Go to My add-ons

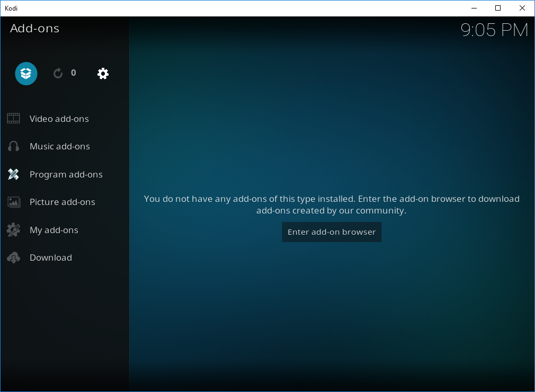pyautogui.click(x=65, y=230)
